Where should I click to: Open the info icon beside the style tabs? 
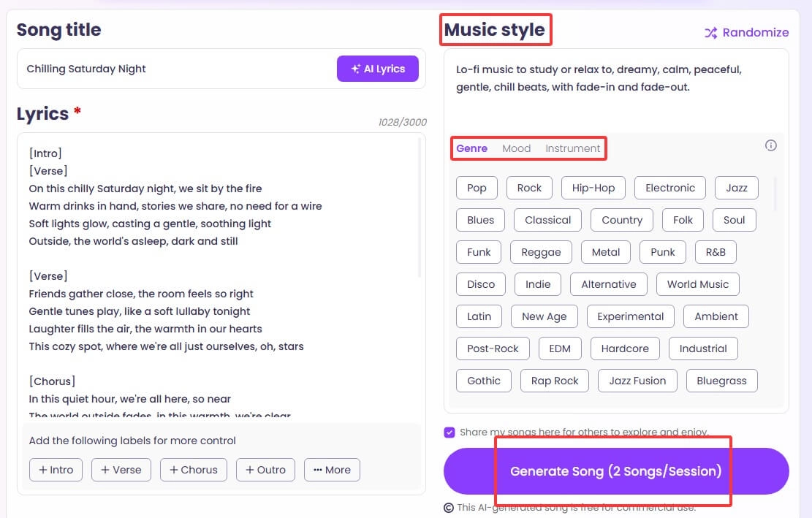point(770,145)
